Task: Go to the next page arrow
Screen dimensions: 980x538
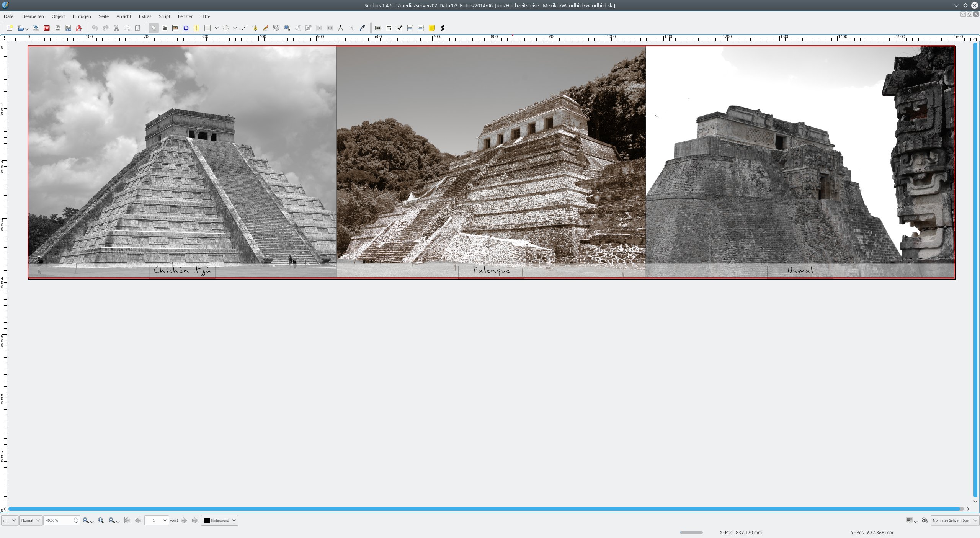Action: [184, 520]
